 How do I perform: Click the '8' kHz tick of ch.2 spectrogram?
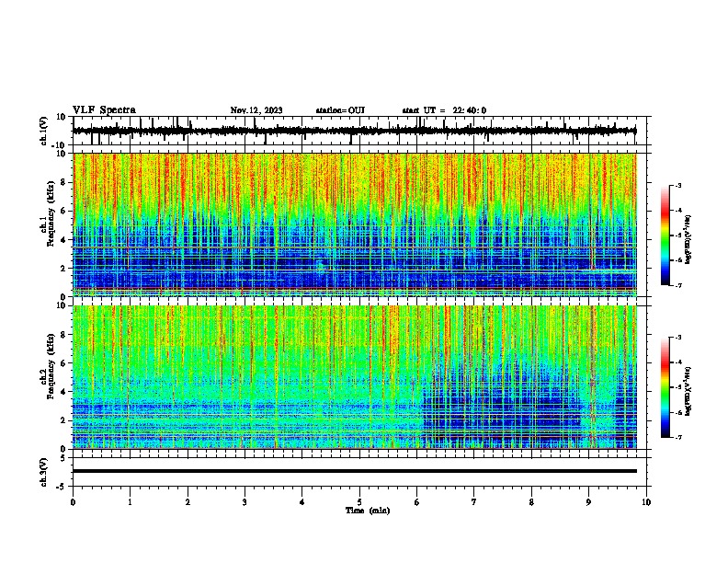click(x=64, y=335)
